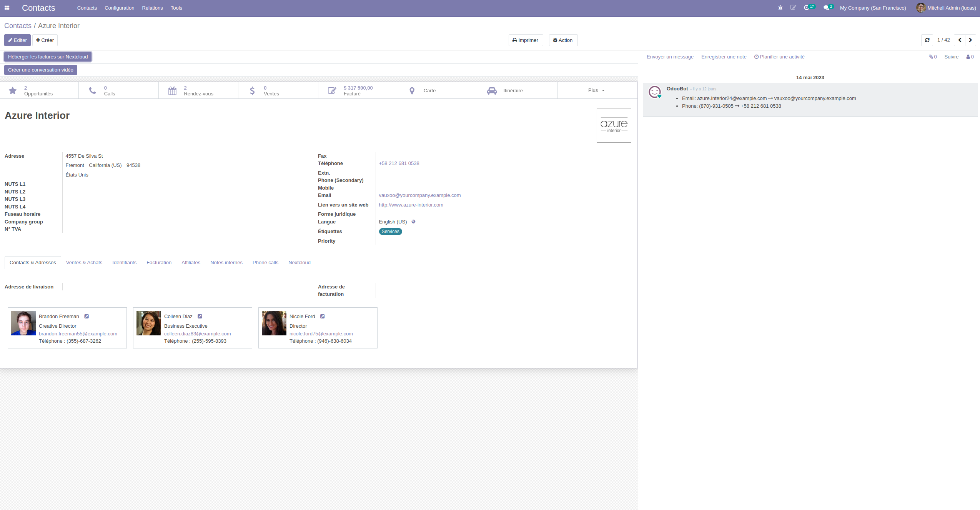Switch to Phone calls tab
The width and height of the screenshot is (980, 510).
(x=265, y=263)
